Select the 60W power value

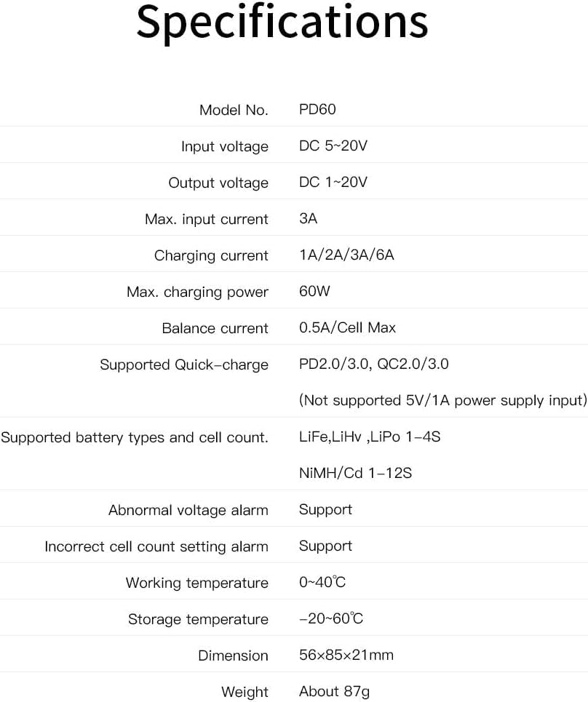point(314,291)
